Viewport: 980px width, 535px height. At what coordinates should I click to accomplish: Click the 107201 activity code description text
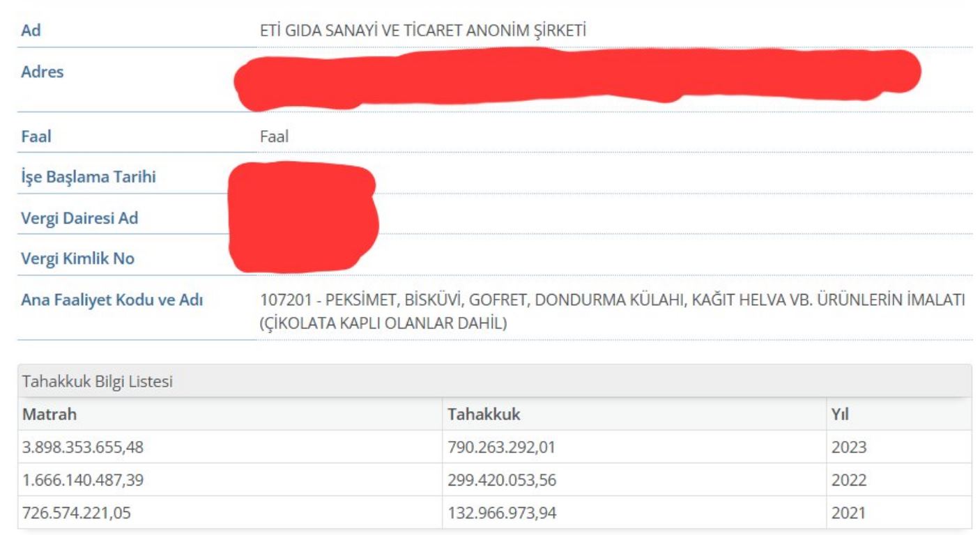click(x=611, y=312)
